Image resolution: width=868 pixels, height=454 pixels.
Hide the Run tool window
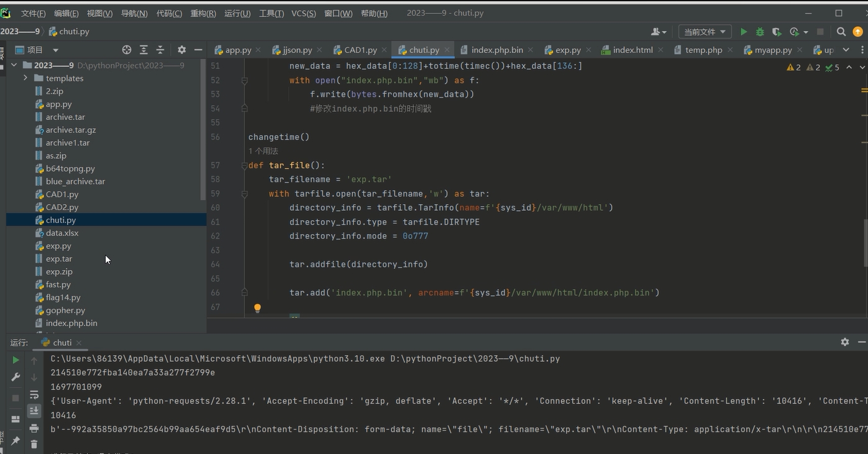[861, 342]
